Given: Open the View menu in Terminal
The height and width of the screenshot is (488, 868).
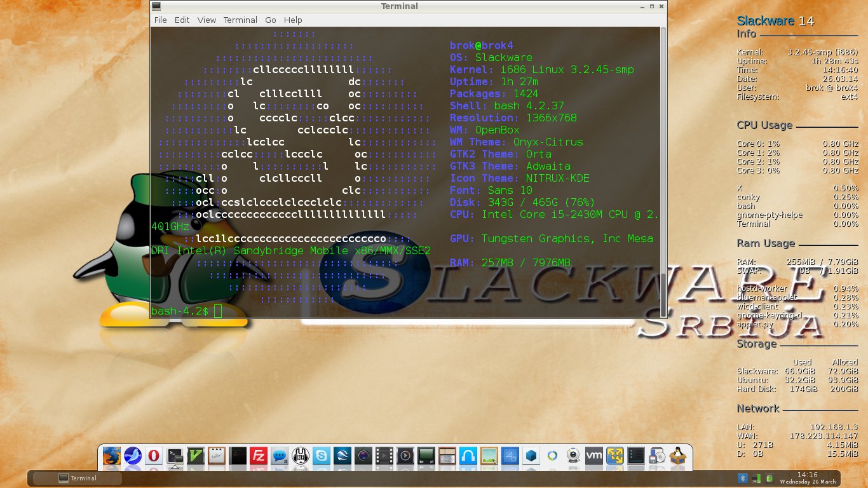Looking at the screenshot, I should pos(207,20).
